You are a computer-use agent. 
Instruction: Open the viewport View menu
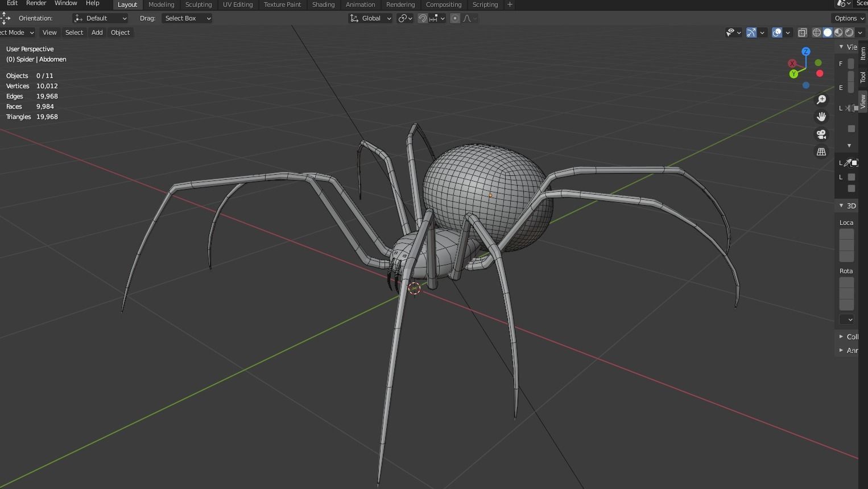coord(49,32)
